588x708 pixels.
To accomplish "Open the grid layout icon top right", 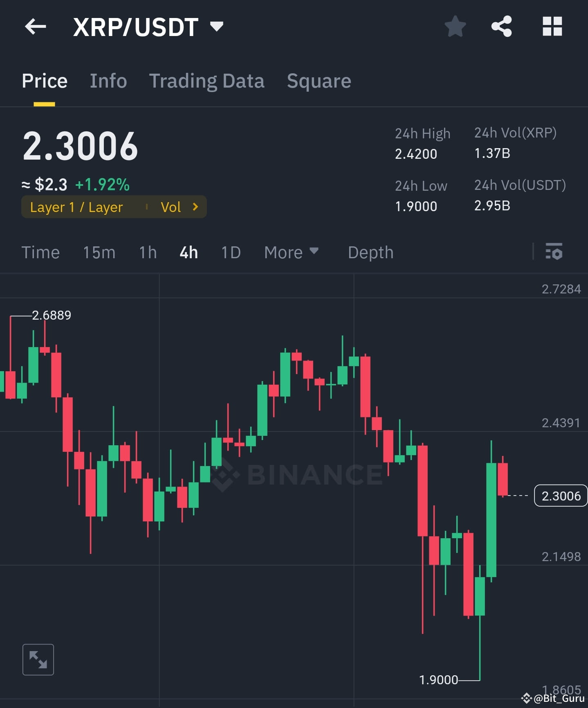I will click(x=552, y=26).
